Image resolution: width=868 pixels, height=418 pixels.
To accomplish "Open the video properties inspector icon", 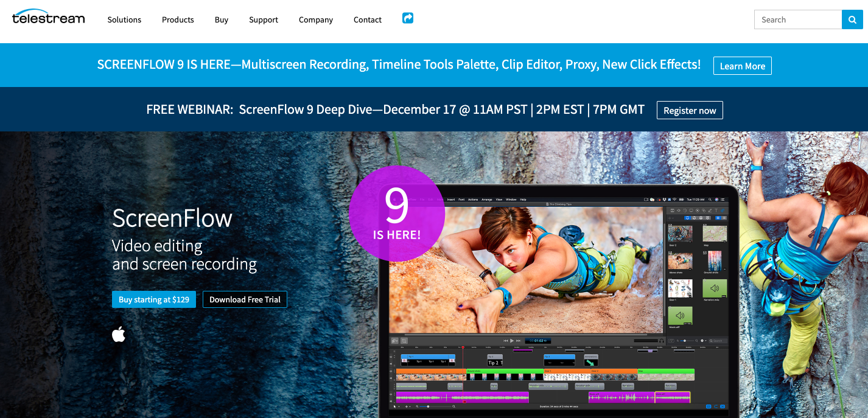I will point(672,211).
